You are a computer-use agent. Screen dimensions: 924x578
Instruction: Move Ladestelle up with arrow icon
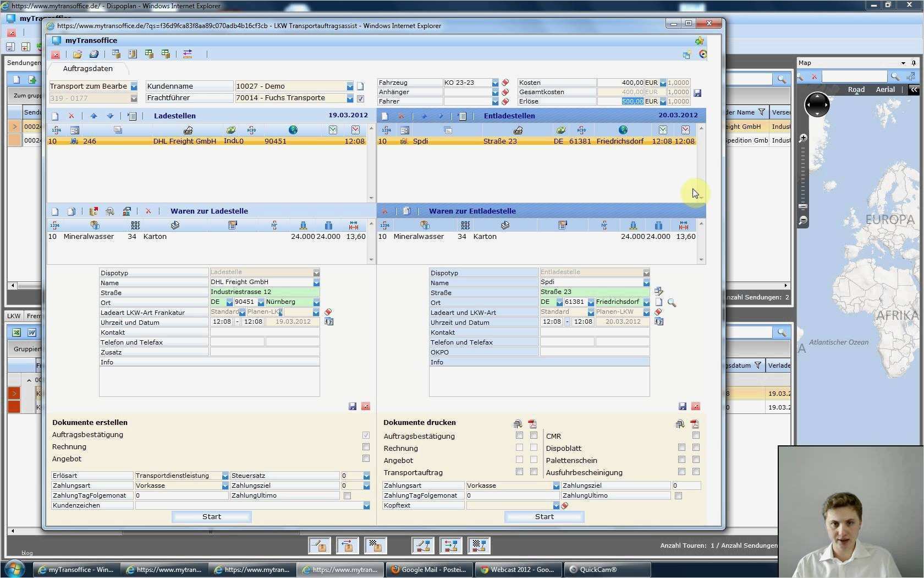pyautogui.click(x=94, y=116)
